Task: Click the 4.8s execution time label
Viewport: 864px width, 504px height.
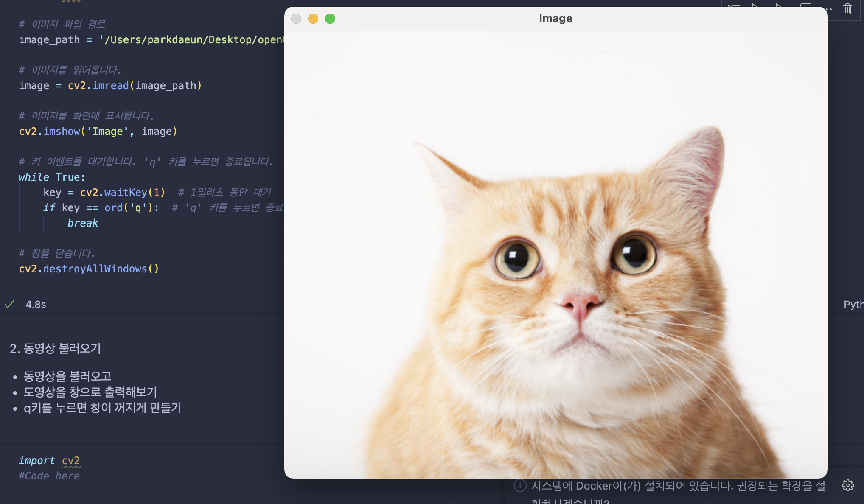Action: 36,304
